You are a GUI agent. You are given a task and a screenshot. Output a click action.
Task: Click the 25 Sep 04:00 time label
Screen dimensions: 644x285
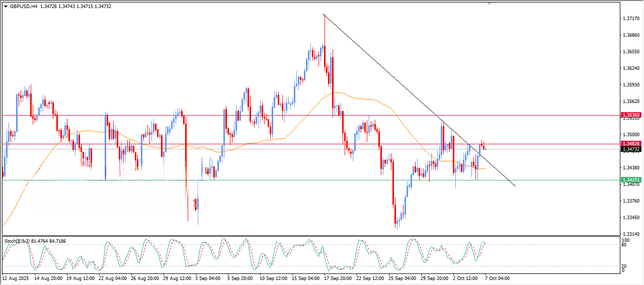402,278
